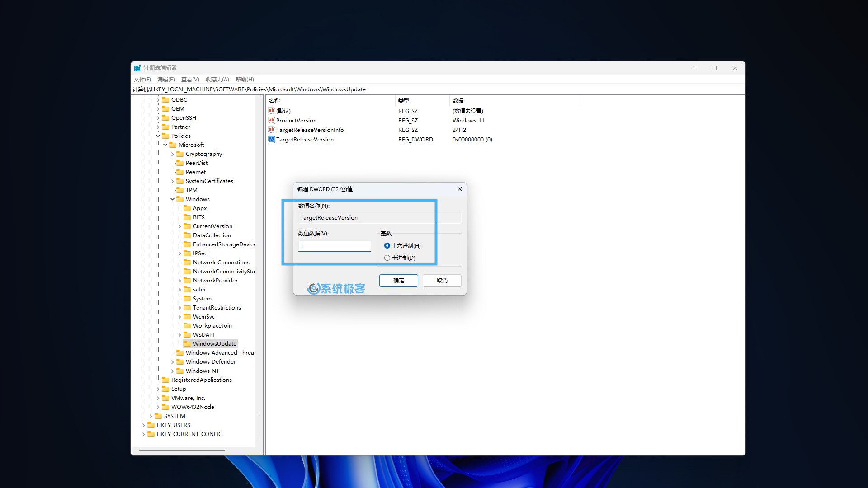Select the 十进制(D) decimal radio button
This screenshot has width=868, height=488.
[x=387, y=258]
